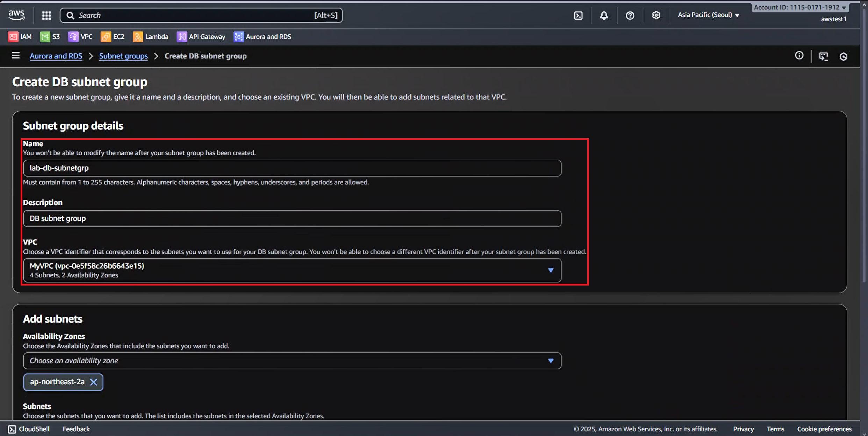Viewport: 868px width, 436px height.
Task: Click the Description text field
Action: [x=292, y=218]
